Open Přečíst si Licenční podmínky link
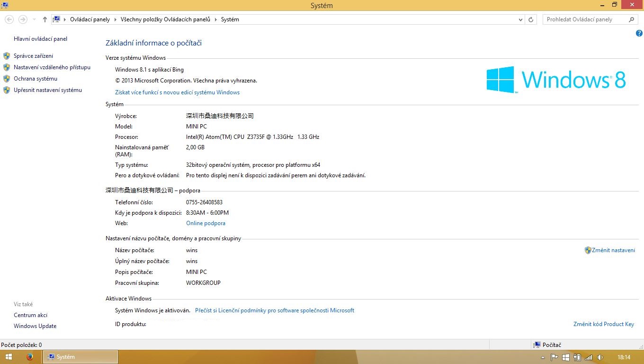Screen dimensions: 644x364 tap(275, 310)
